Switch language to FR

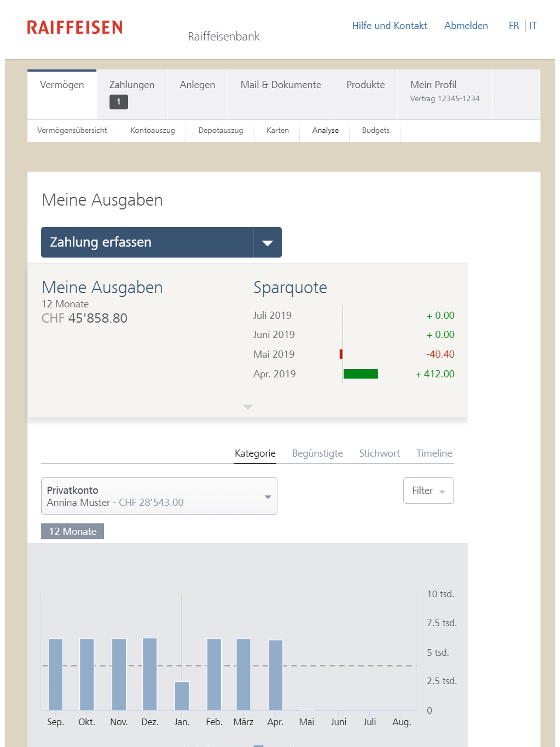click(514, 26)
